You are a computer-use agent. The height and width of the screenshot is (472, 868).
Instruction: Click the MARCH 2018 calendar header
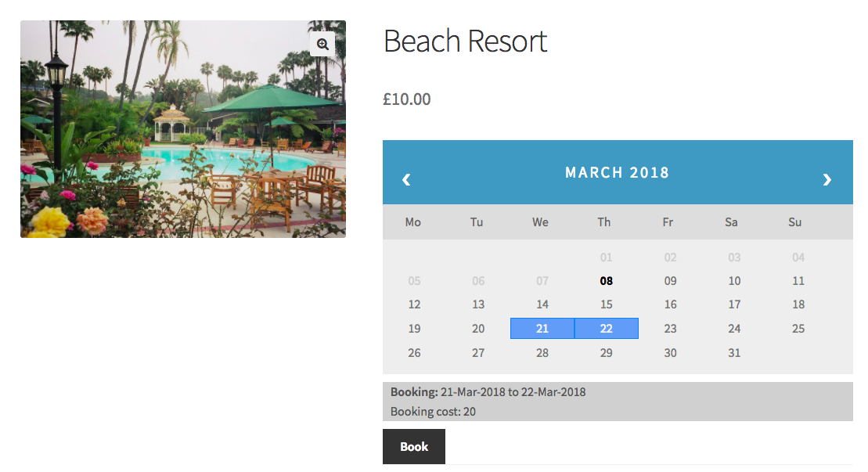coord(617,172)
